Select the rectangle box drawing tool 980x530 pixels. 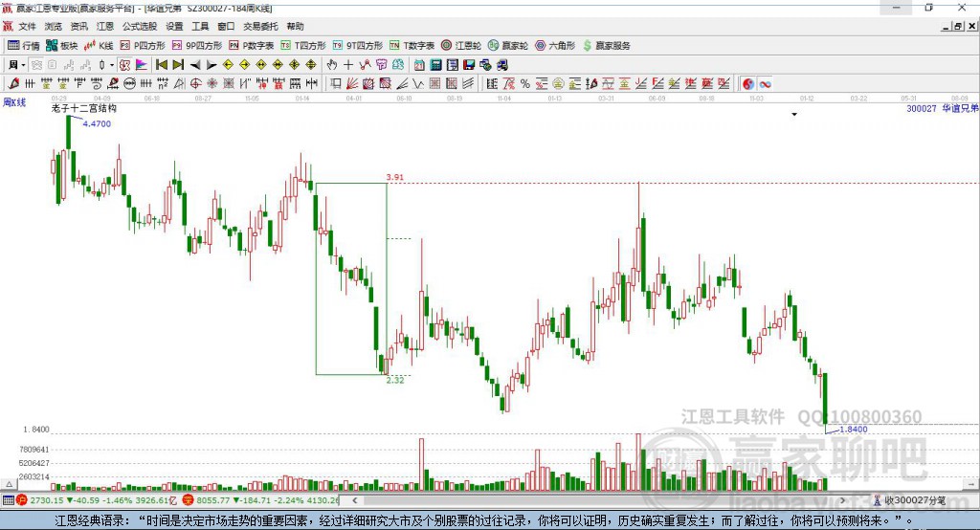pyautogui.click(x=336, y=84)
